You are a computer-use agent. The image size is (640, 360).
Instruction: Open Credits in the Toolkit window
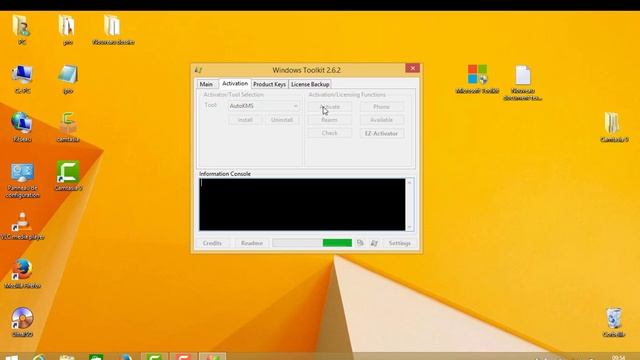tap(212, 243)
